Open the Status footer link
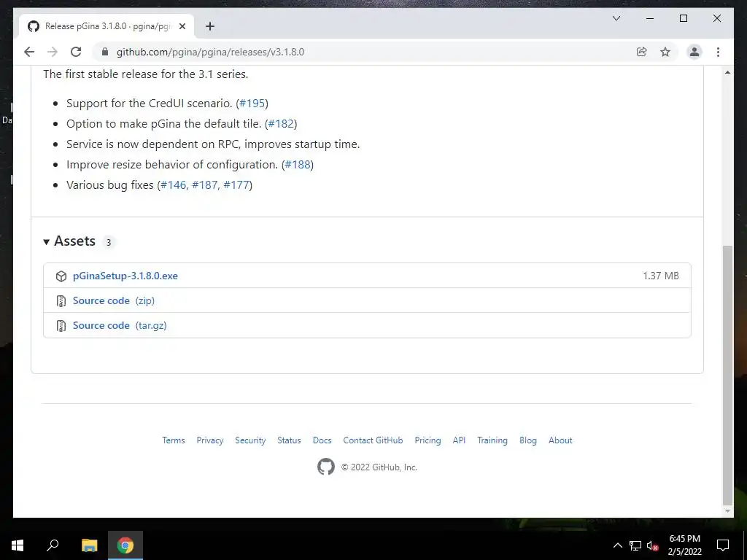Image resolution: width=747 pixels, height=560 pixels. 289,440
